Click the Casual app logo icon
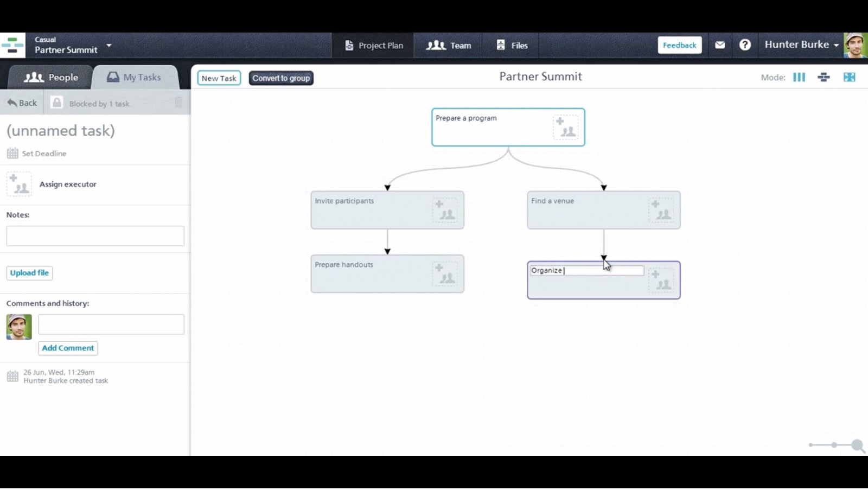The image size is (868, 497). coord(12,45)
